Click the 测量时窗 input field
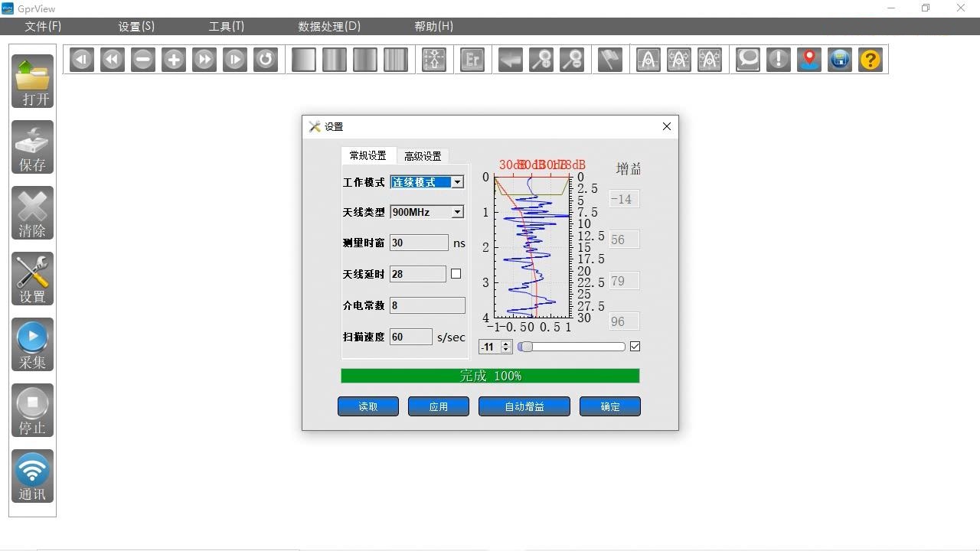Screen dimensions: 980x551 pos(419,243)
